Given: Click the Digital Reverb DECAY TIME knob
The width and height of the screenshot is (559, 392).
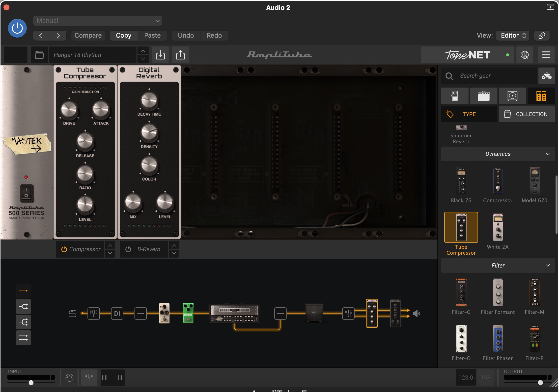Looking at the screenshot, I should [149, 101].
